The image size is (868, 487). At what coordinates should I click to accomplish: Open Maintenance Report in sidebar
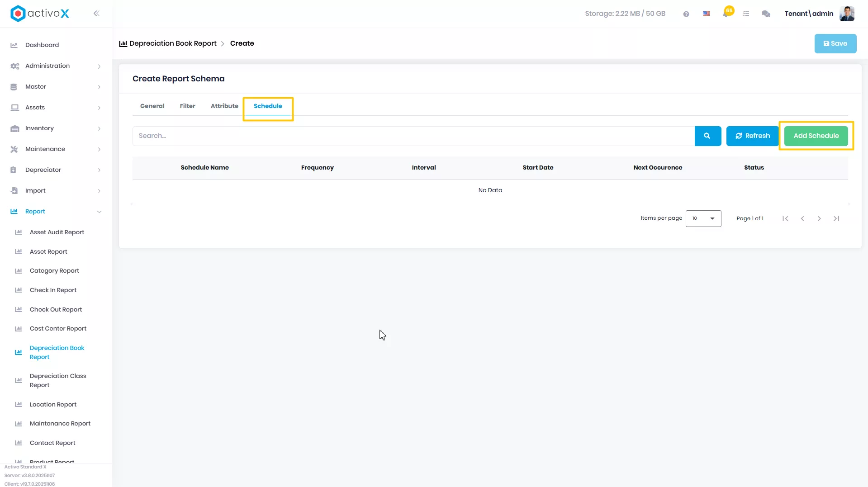point(60,423)
